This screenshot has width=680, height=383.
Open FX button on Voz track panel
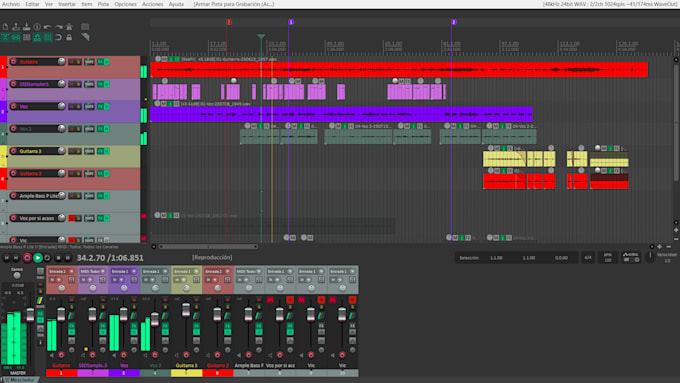[x=100, y=106]
